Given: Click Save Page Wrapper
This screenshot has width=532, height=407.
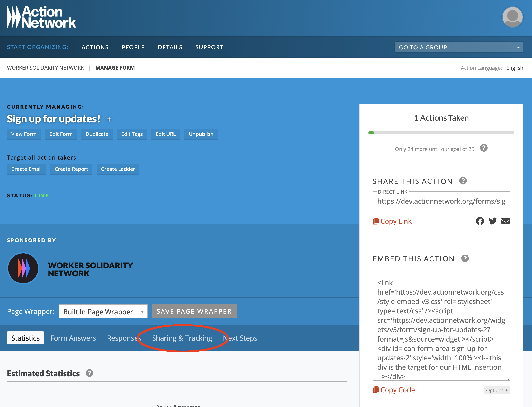Looking at the screenshot, I should 194,311.
